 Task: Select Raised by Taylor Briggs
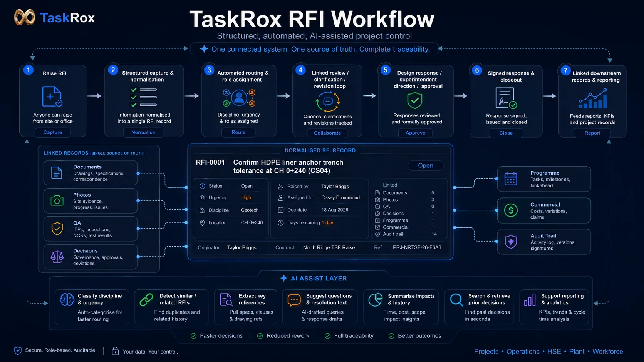(x=335, y=186)
